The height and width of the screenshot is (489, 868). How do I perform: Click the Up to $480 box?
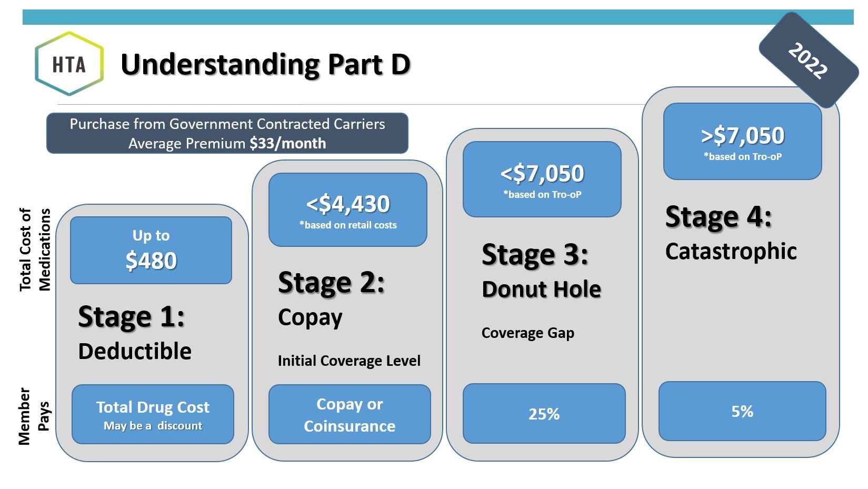(151, 251)
